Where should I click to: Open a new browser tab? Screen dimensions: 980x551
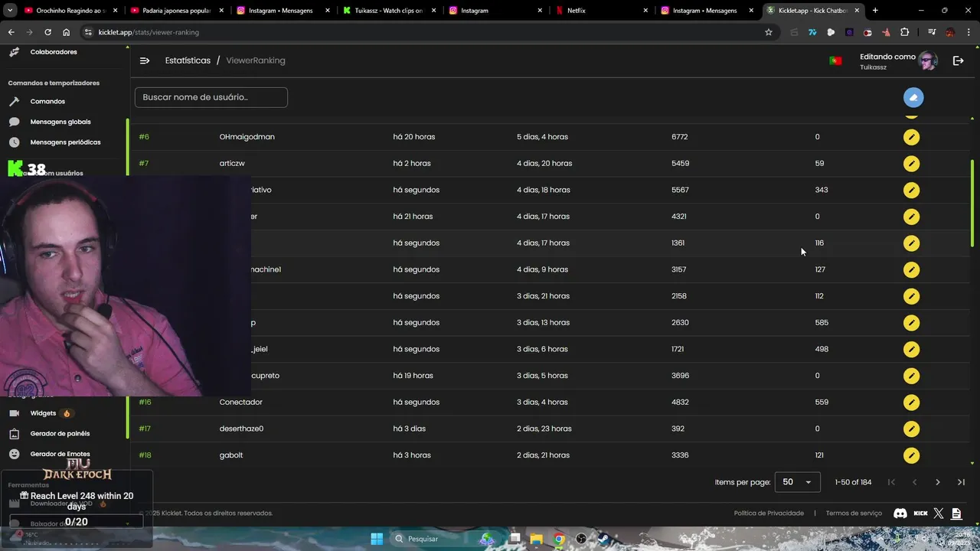(875, 11)
